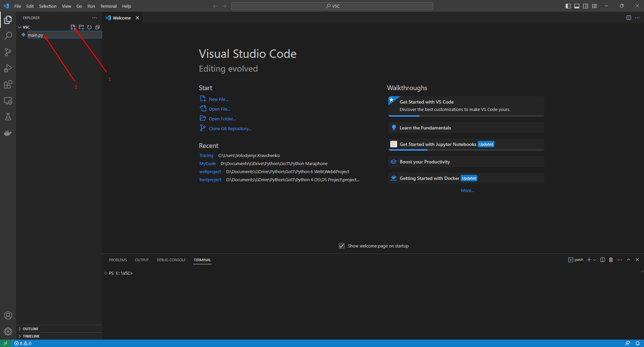Image resolution: width=644 pixels, height=347 pixels.
Task: Open recent Tracing folder
Action: point(206,155)
